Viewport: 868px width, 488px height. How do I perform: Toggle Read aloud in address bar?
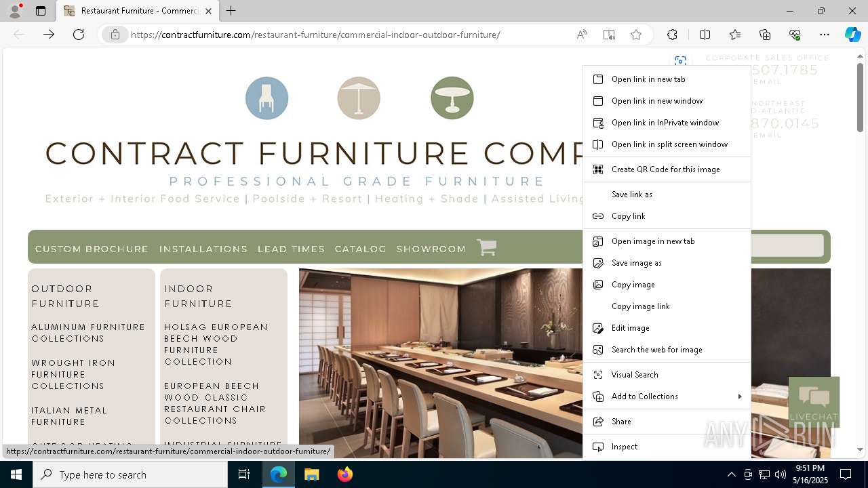[582, 35]
